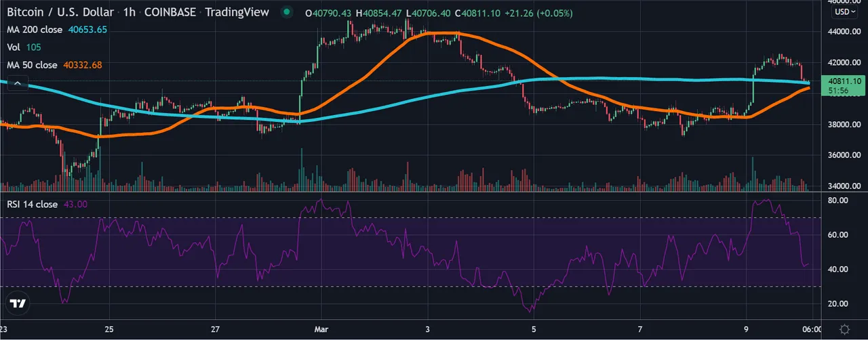Click the volume value 105

pos(34,47)
